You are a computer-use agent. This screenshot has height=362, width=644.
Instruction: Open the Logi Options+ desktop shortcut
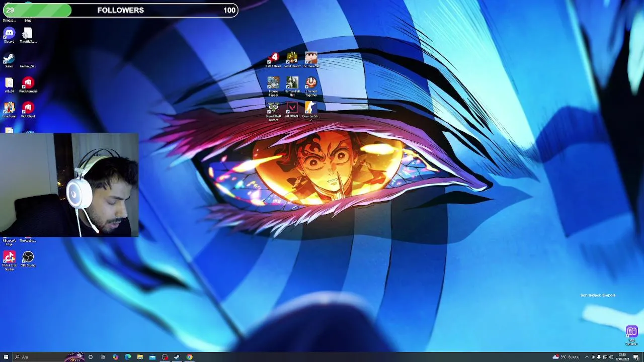tap(631, 336)
